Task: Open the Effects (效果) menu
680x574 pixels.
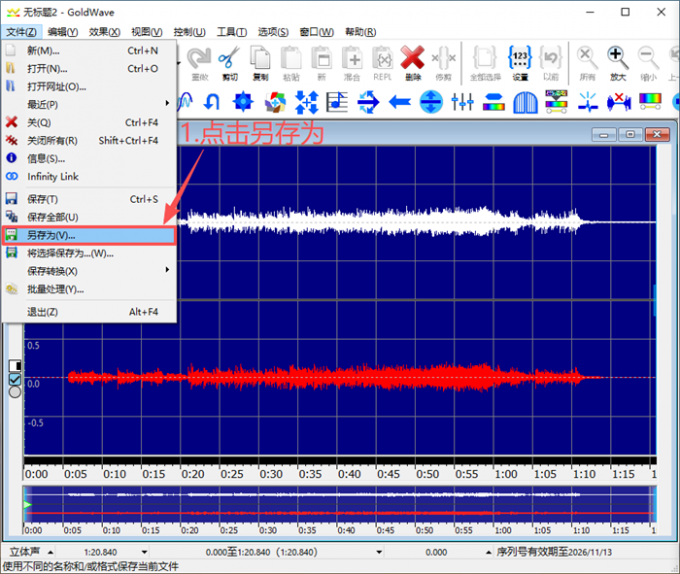Action: [x=105, y=32]
